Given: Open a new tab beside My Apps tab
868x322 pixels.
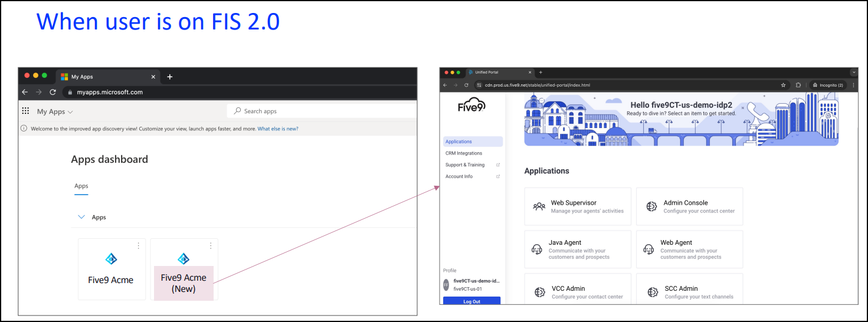Looking at the screenshot, I should coord(169,77).
